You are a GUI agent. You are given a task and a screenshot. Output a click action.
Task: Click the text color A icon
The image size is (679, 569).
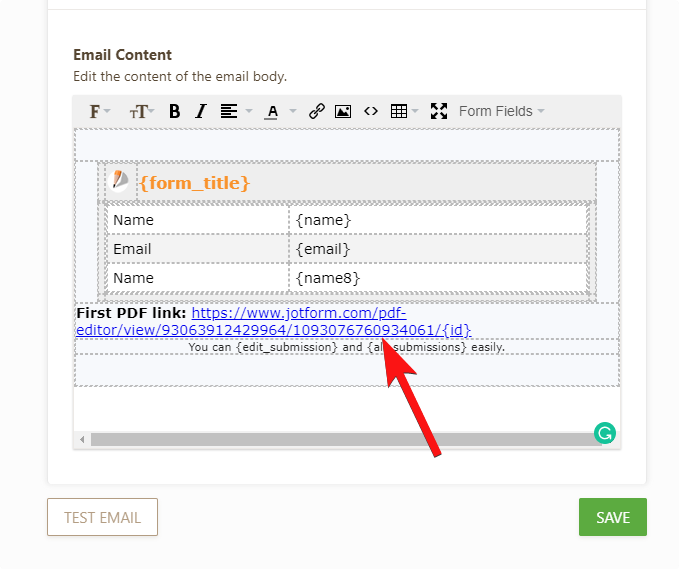coord(272,112)
